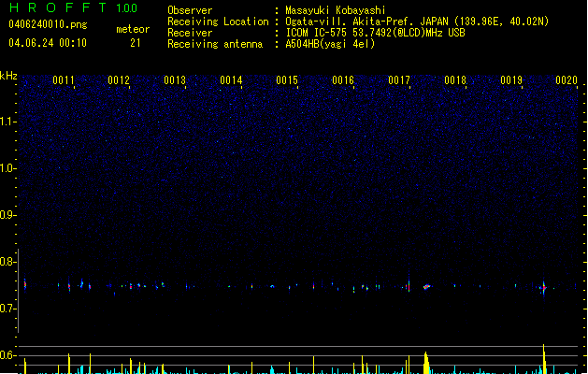Image resolution: width=588 pixels, height=374 pixels.
Task: Click the 1.0 frequency axis label
Action: (7, 168)
